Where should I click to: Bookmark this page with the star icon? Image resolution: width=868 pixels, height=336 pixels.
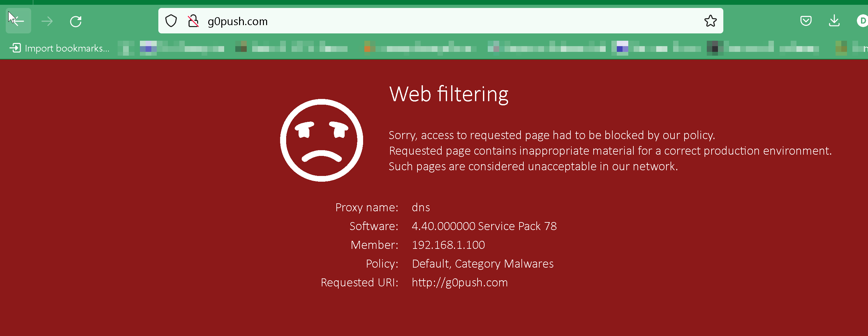coord(710,21)
